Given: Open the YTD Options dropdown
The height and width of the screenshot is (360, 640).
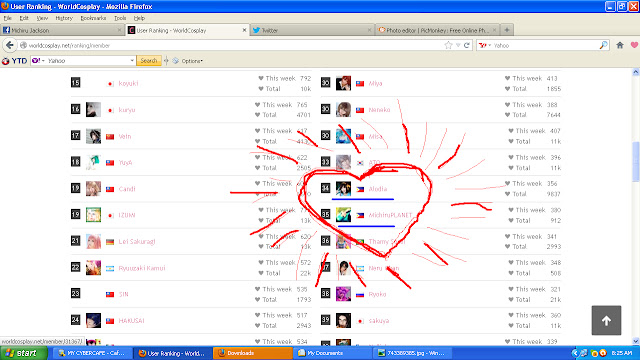Looking at the screenshot, I should point(192,61).
